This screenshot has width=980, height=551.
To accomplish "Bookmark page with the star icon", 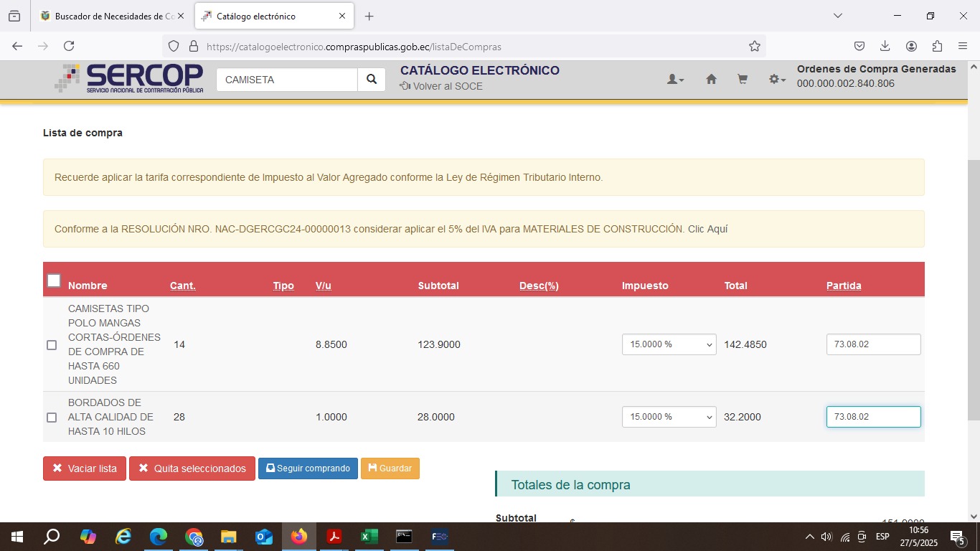I will (x=754, y=46).
